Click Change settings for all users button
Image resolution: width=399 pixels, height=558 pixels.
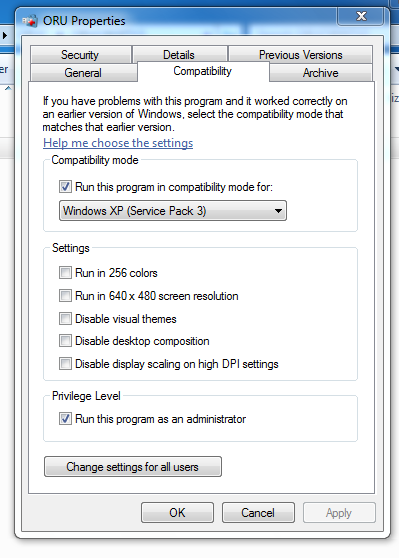pyautogui.click(x=133, y=467)
